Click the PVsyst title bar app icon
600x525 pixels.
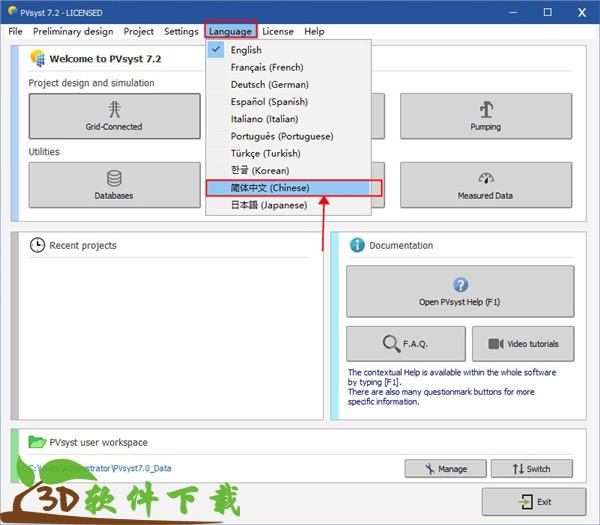12,11
